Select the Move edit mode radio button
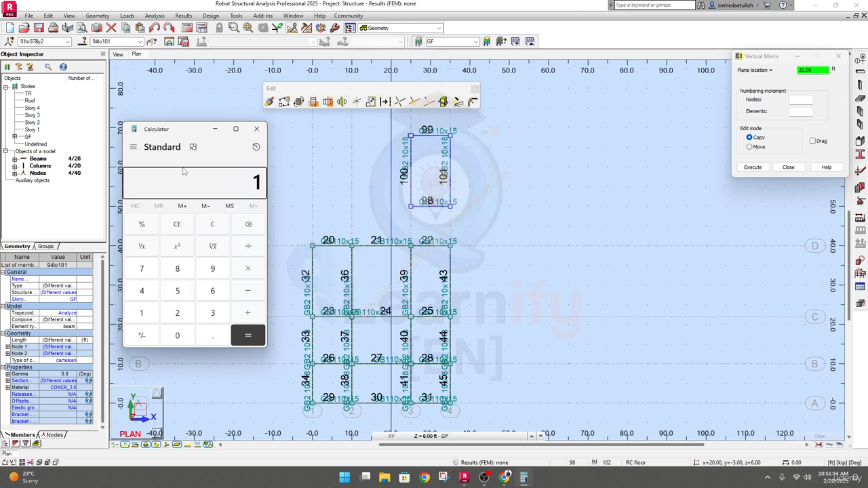 pyautogui.click(x=749, y=147)
